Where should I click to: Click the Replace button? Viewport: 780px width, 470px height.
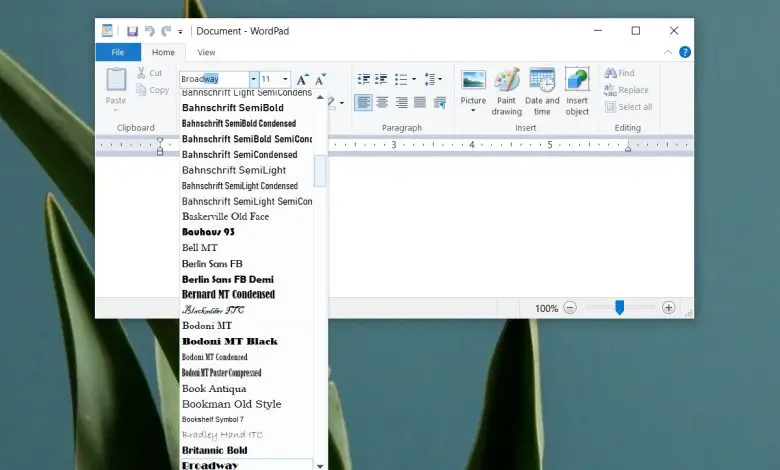coord(626,90)
